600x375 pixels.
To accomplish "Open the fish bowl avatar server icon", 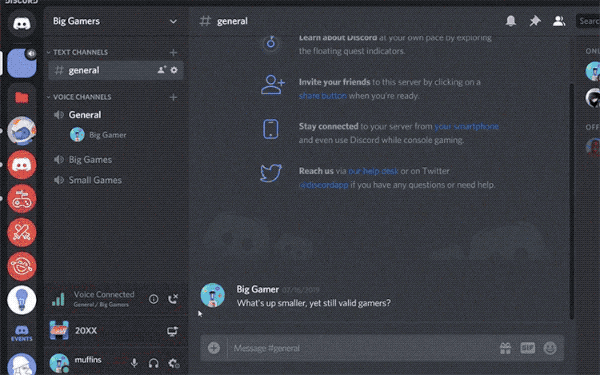I will click(x=21, y=131).
